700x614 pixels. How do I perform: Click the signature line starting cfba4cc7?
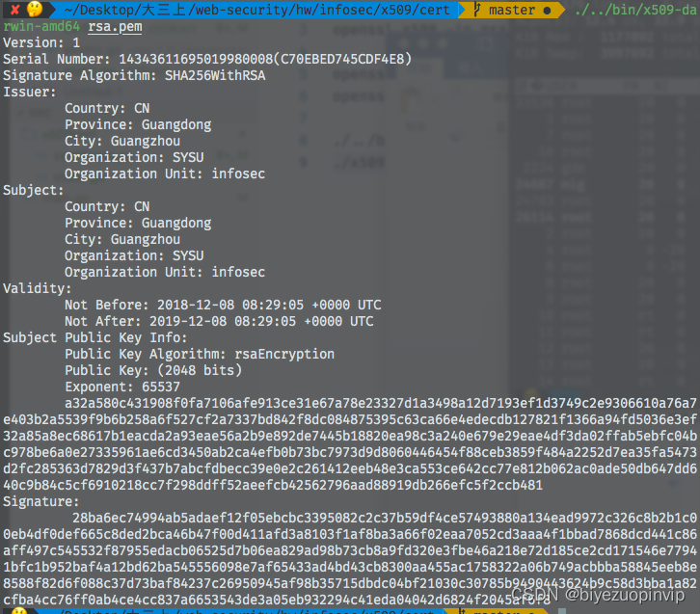pyautogui.click(x=277, y=600)
